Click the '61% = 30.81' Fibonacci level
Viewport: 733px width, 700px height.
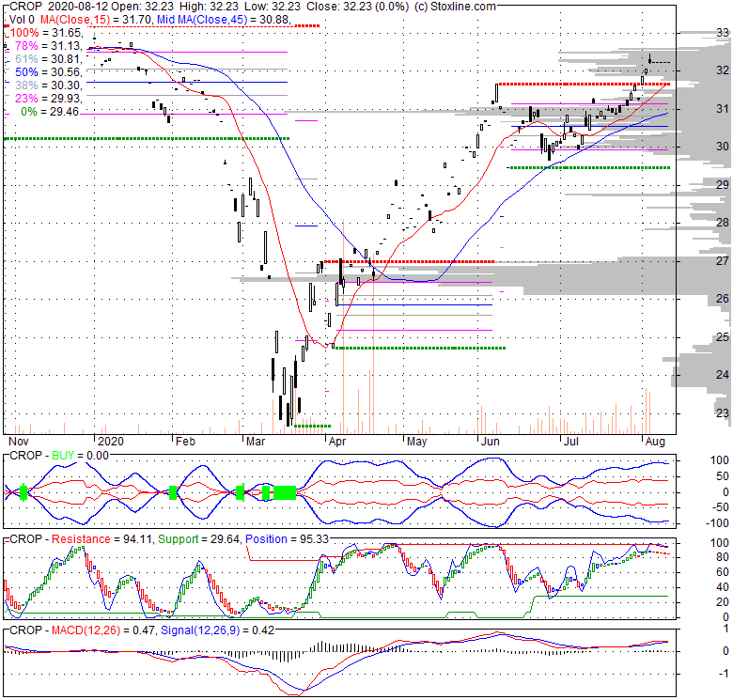tap(49, 59)
